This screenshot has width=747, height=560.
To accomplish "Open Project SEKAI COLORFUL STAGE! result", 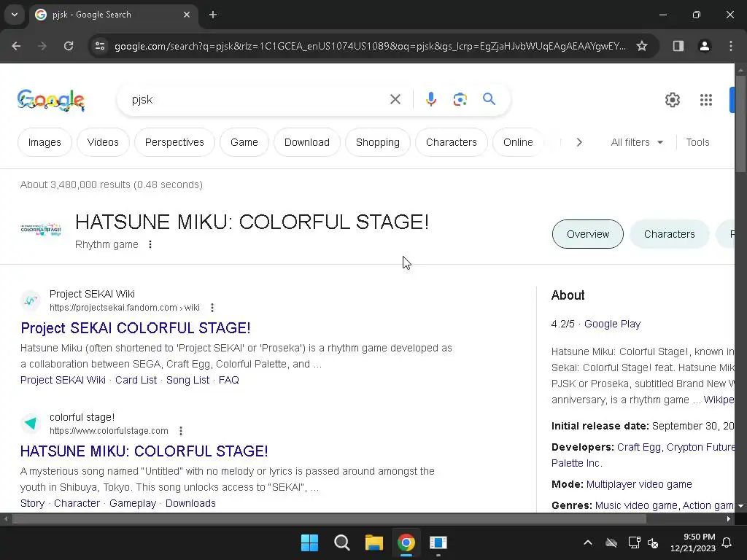I will tap(136, 328).
